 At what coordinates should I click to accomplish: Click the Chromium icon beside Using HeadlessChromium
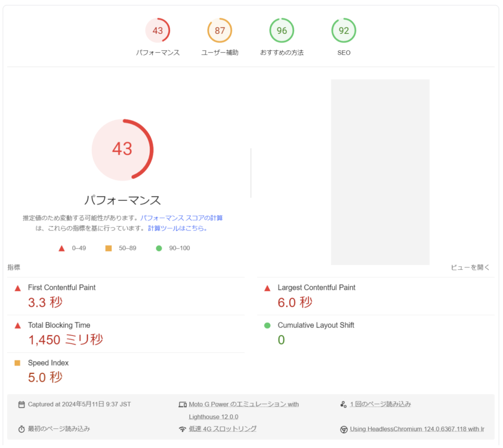tap(343, 429)
